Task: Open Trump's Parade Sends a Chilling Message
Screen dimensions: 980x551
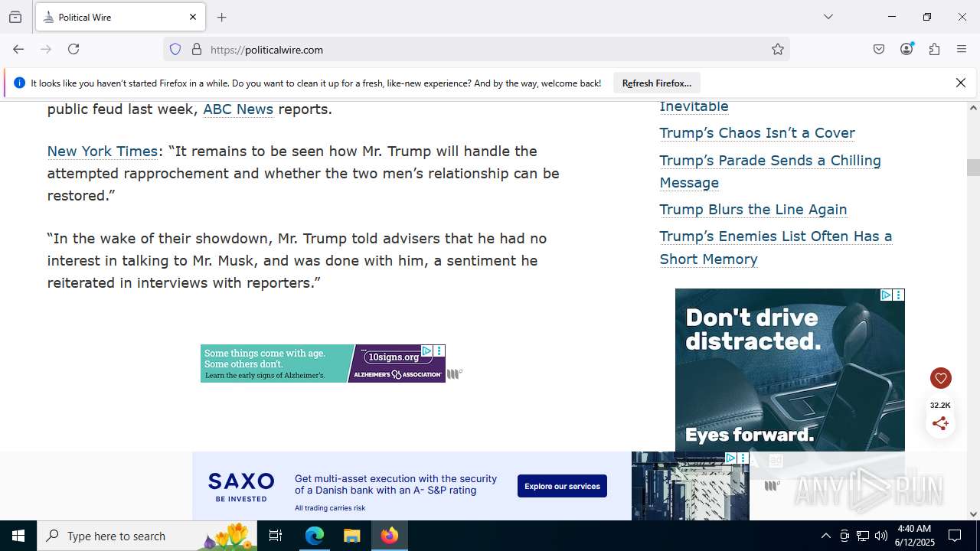Action: coord(770,171)
